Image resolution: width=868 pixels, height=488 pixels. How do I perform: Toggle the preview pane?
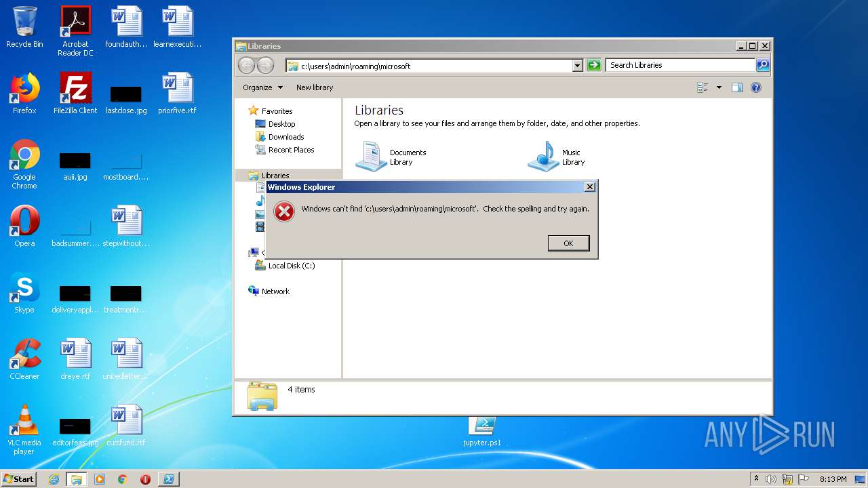pos(737,87)
